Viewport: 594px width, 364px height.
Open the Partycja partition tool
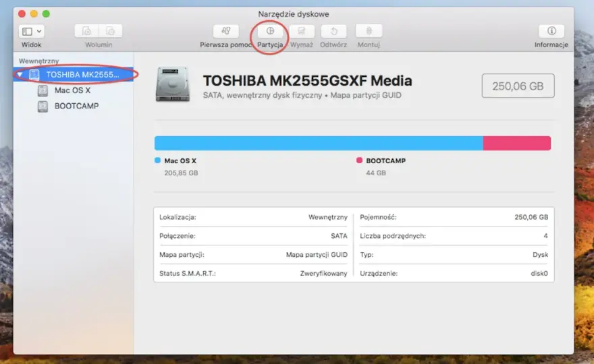click(x=270, y=31)
